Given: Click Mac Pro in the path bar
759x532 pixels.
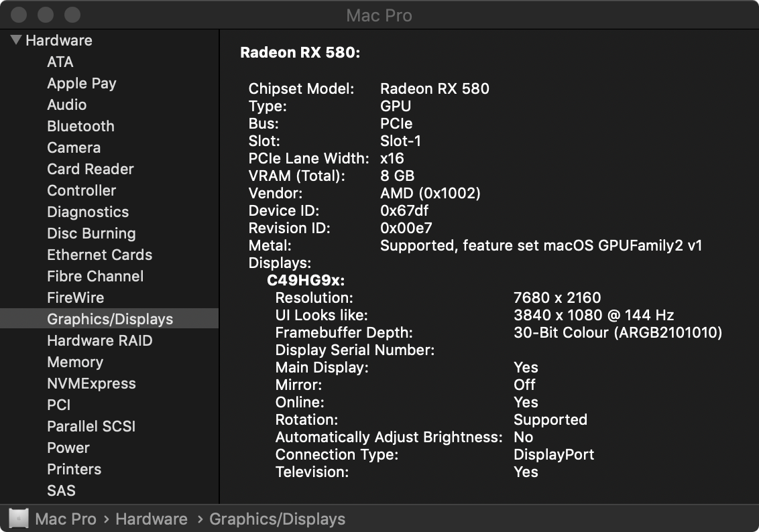Looking at the screenshot, I should point(66,519).
